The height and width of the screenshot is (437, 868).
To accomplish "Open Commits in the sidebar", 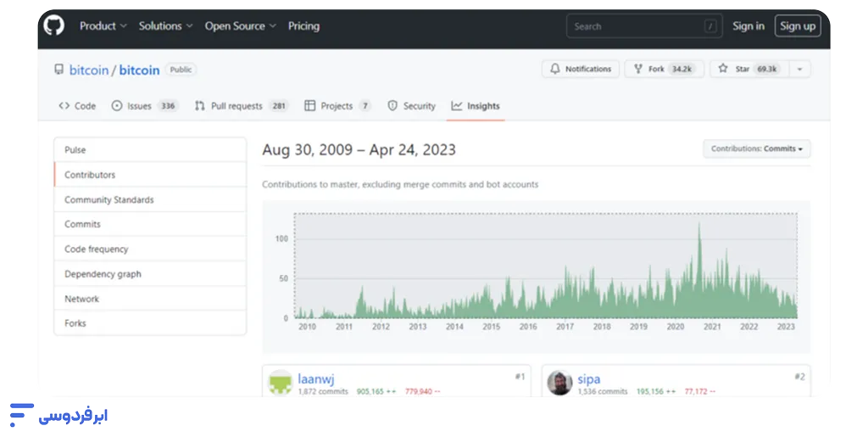I will click(150, 224).
